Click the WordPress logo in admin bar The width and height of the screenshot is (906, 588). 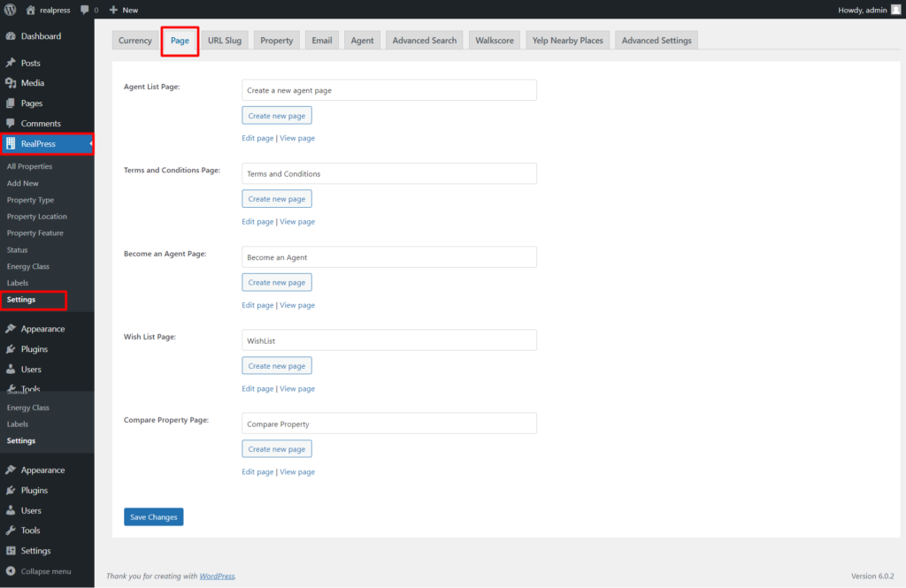click(11, 10)
